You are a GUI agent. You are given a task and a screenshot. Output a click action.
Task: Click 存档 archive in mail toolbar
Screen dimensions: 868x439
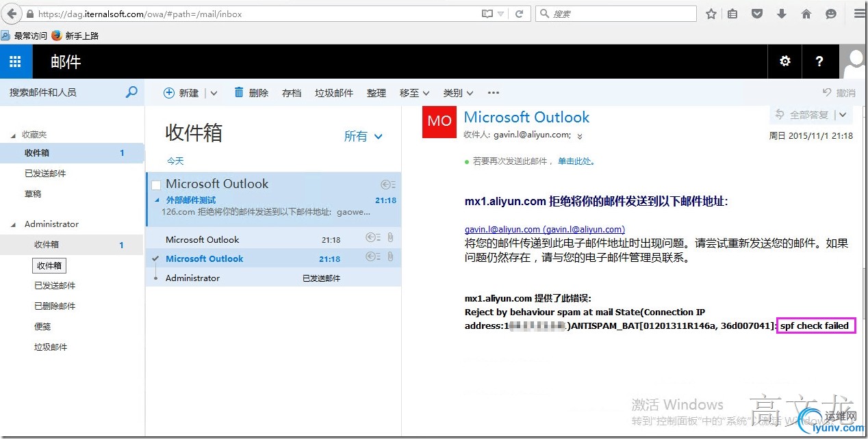pos(292,93)
